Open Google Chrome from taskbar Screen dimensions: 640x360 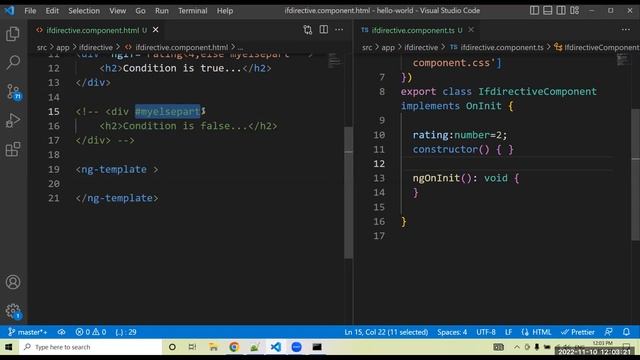234,347
